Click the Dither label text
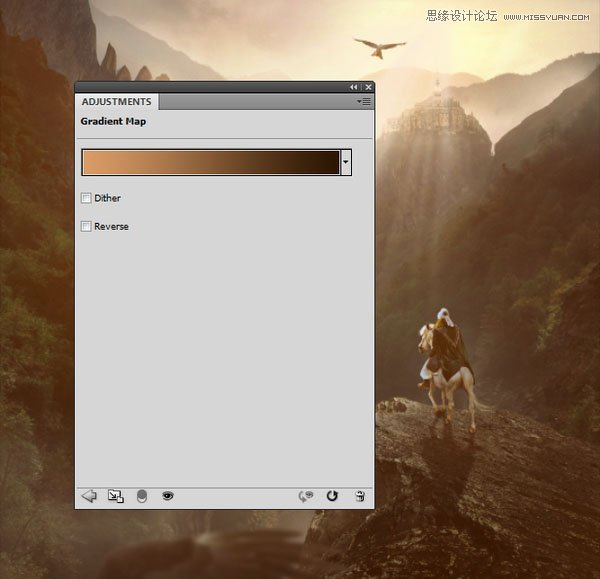The width and height of the screenshot is (600, 579). [108, 198]
